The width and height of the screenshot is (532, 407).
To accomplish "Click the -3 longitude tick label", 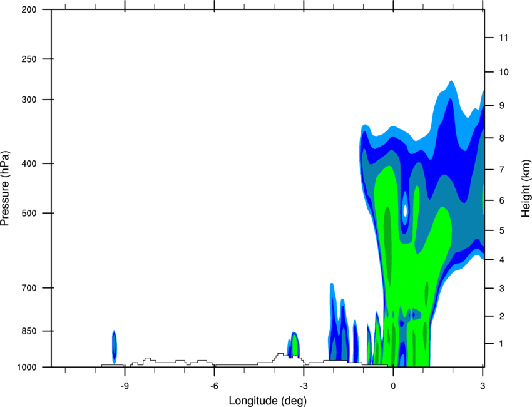I will (304, 386).
